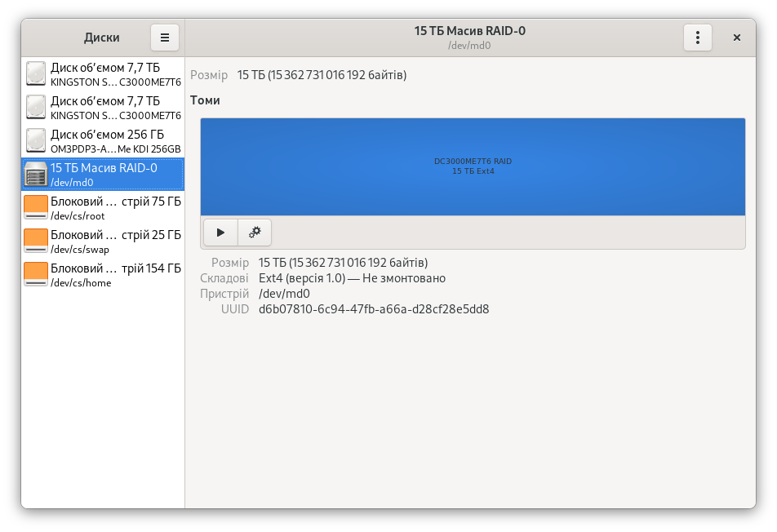Click the blue DC3000ME7T6 RAID volume block
This screenshot has width=777, height=532.
(473, 166)
